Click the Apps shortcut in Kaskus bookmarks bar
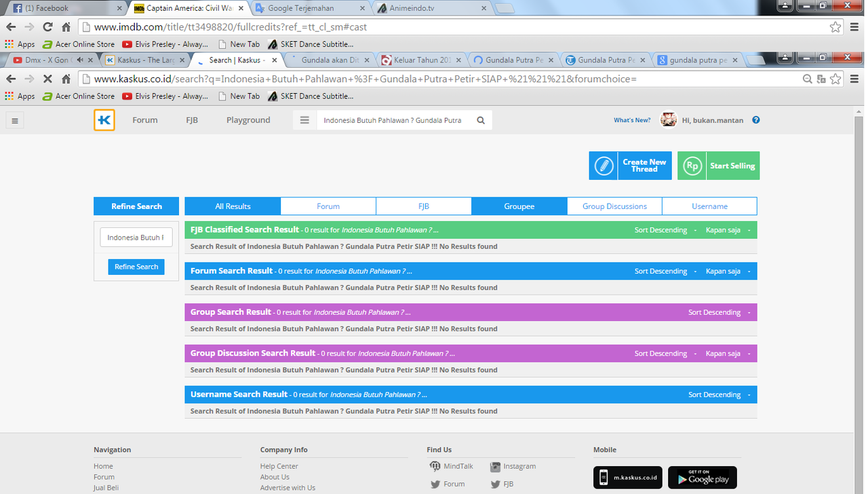 coord(20,96)
